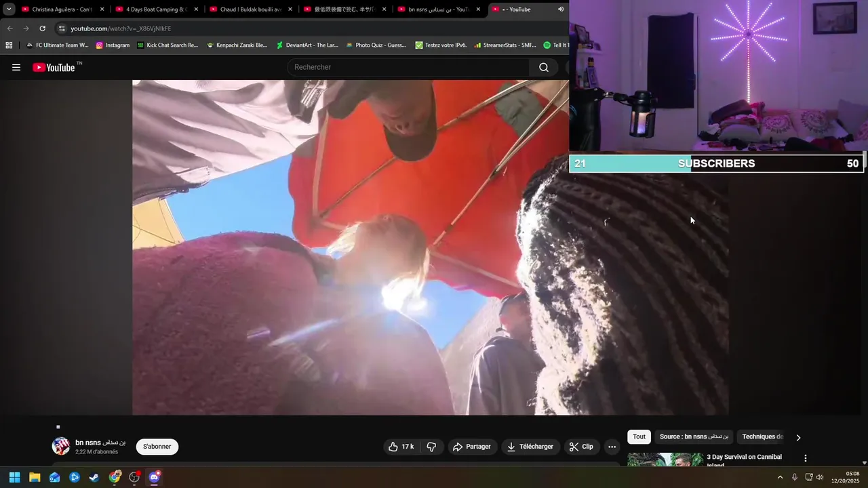Open Kick Chat Search bookmark
This screenshot has width=868, height=488.
pyautogui.click(x=167, y=45)
